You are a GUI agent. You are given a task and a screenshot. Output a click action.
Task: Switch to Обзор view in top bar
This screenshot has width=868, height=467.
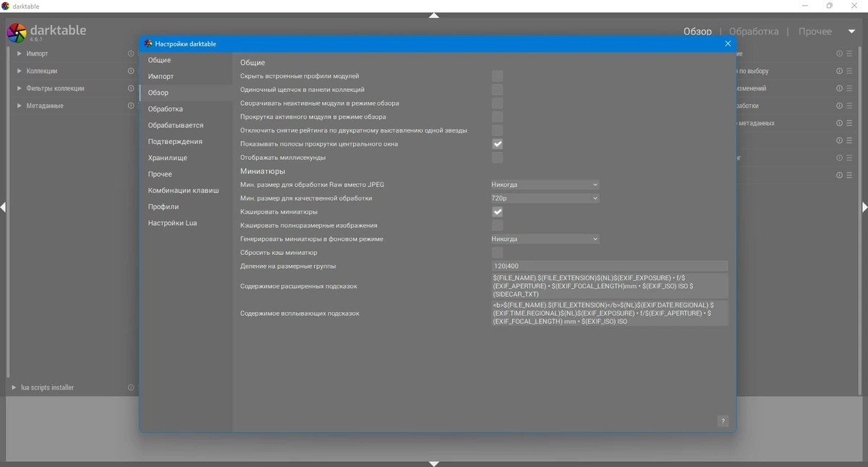tap(697, 32)
